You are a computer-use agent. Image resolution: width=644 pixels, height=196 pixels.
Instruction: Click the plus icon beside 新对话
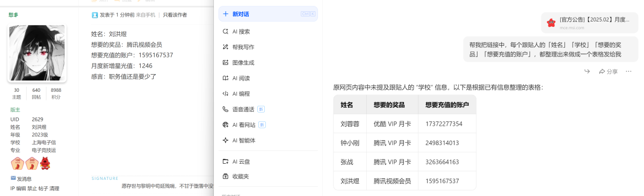pos(225,14)
